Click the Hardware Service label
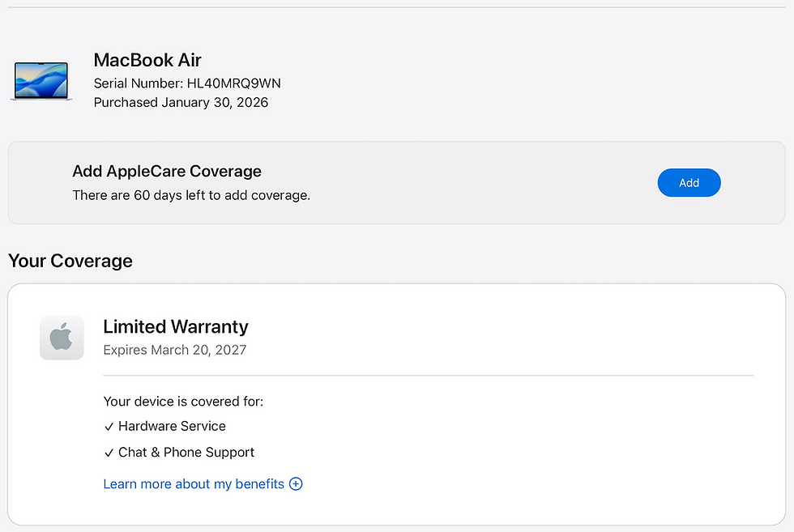Image resolution: width=794 pixels, height=532 pixels. [172, 426]
